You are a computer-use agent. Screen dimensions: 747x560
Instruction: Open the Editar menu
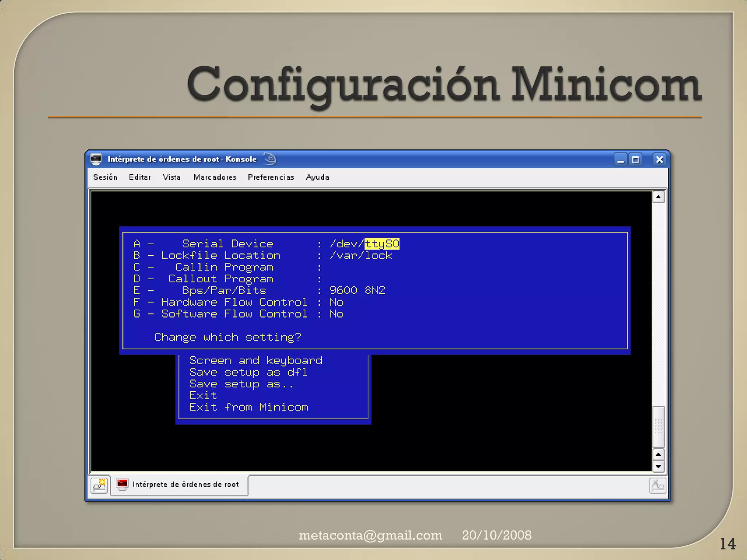pyautogui.click(x=140, y=177)
